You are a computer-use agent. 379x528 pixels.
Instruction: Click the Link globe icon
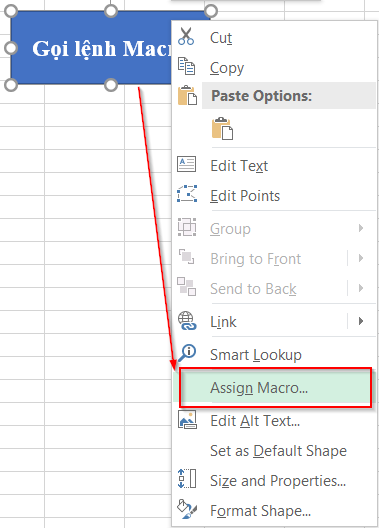click(x=187, y=321)
